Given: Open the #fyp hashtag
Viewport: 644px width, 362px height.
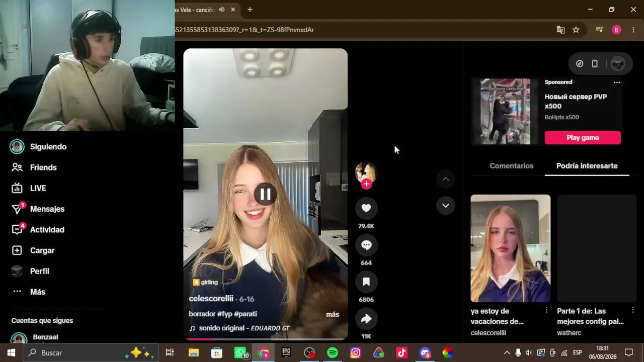Looking at the screenshot, I should point(225,314).
